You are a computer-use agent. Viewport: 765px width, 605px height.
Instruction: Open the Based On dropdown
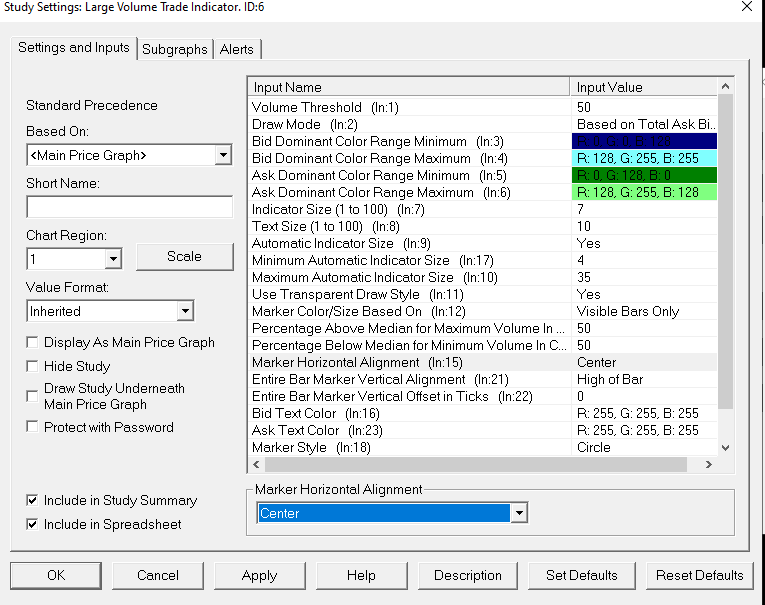(223, 156)
